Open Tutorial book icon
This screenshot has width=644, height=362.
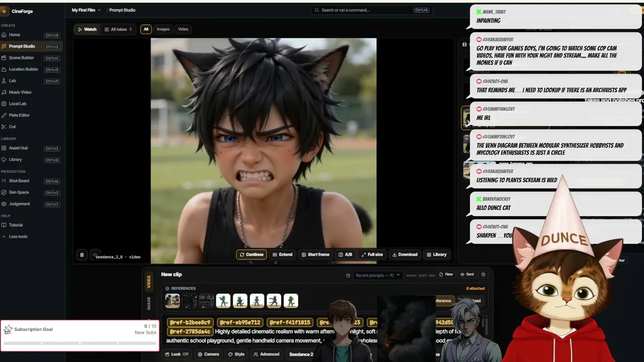tap(4, 225)
